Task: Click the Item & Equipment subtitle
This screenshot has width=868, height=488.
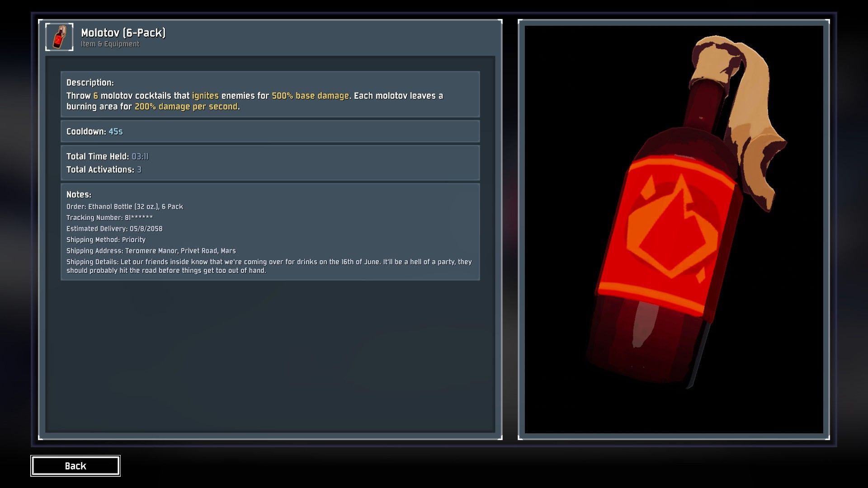Action: click(110, 44)
